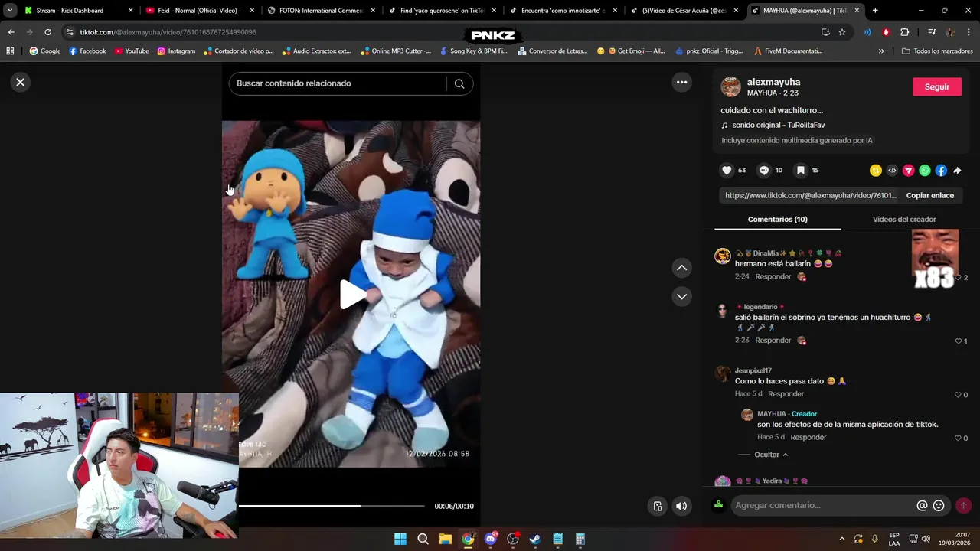
Task: Like legendario's comment with the heart
Action: [x=959, y=341]
